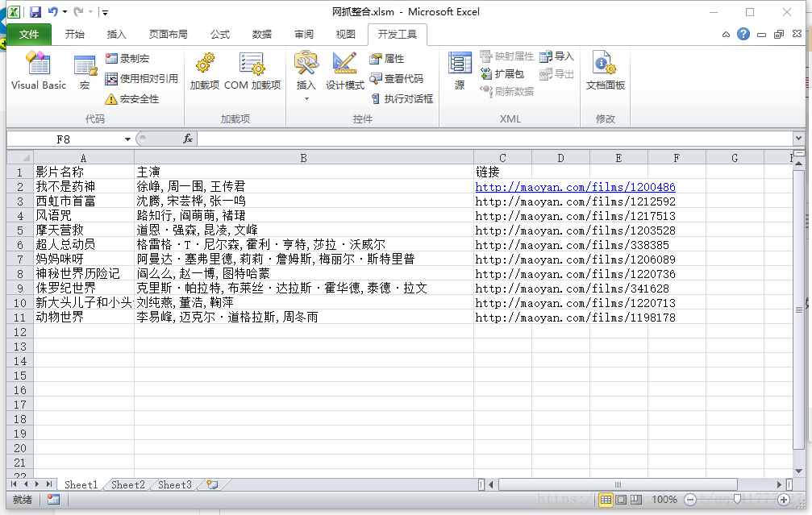Viewport: 812px width, 515px height.
Task: Go to first sheet navigation arrow
Action: pos(14,484)
